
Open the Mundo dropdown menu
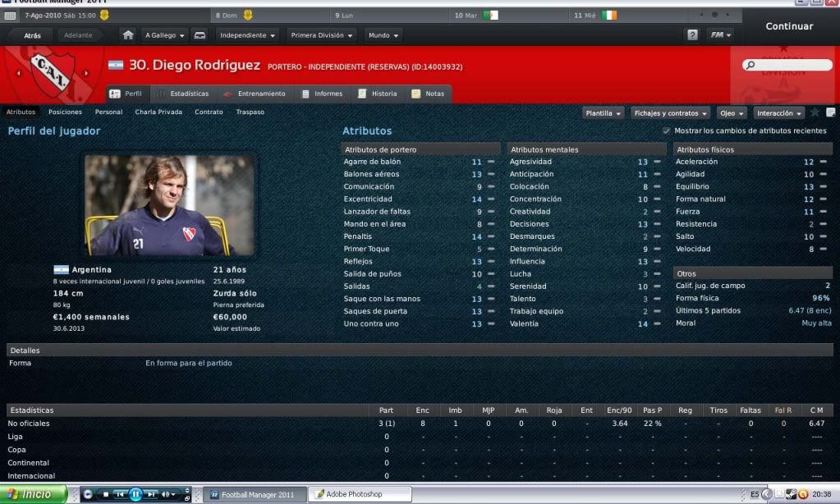tap(383, 35)
